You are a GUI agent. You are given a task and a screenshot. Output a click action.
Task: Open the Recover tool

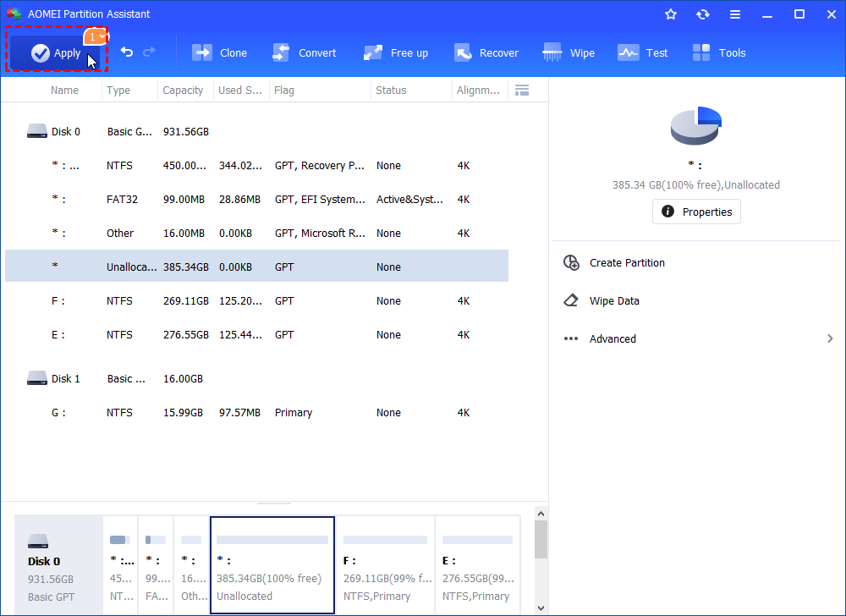click(x=486, y=52)
